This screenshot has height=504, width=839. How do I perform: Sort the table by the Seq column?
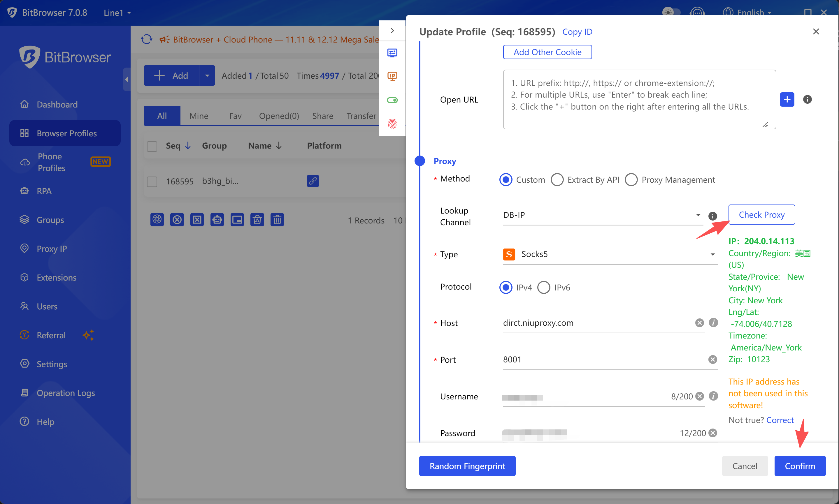pyautogui.click(x=178, y=146)
